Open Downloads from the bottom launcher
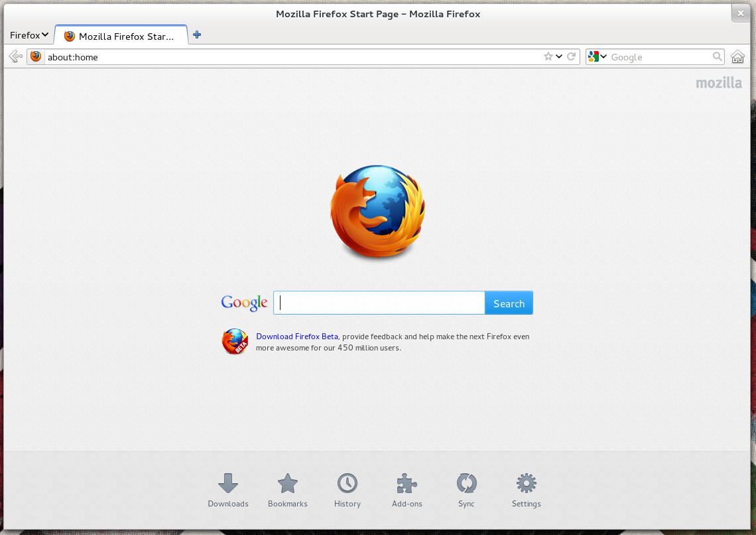The image size is (756, 535). (x=228, y=490)
